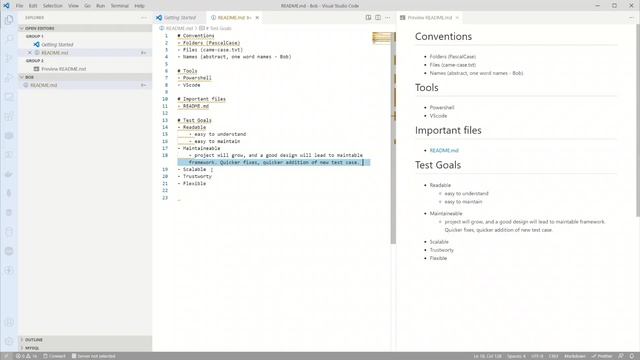The image size is (640, 360).
Task: Click line '# Conventions' in editor
Action: 196,36
